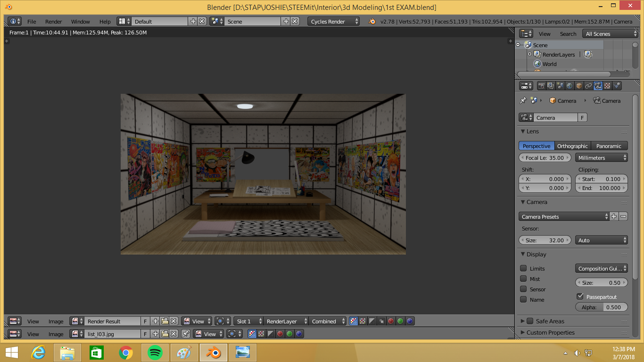Delete the current Scene with the X icon
The image size is (644, 362).
295,21
